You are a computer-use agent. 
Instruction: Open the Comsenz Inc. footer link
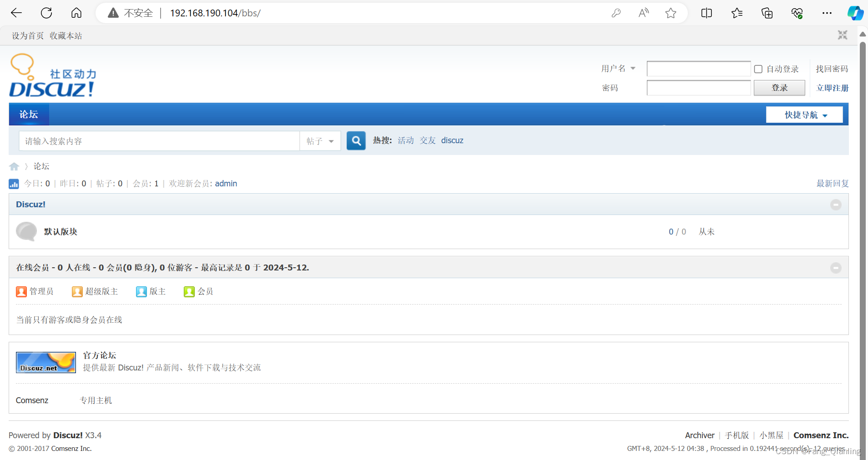point(821,435)
